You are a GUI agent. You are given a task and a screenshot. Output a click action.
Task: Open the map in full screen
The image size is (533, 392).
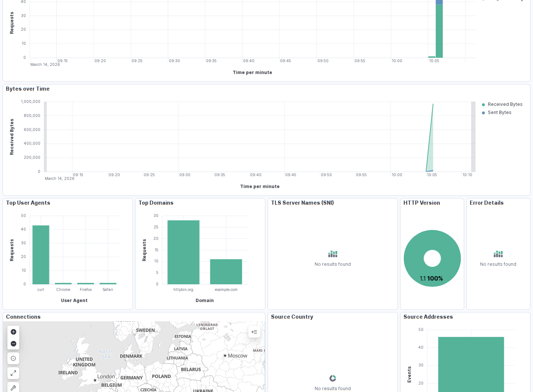(13, 373)
